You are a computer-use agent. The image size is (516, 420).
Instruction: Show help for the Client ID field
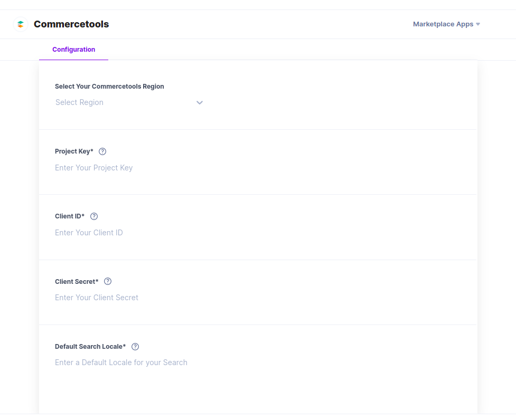94,216
